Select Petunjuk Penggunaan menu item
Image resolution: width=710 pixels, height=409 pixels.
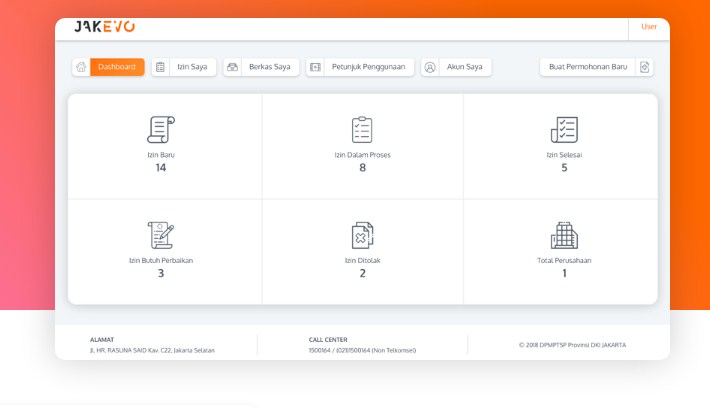(x=369, y=67)
